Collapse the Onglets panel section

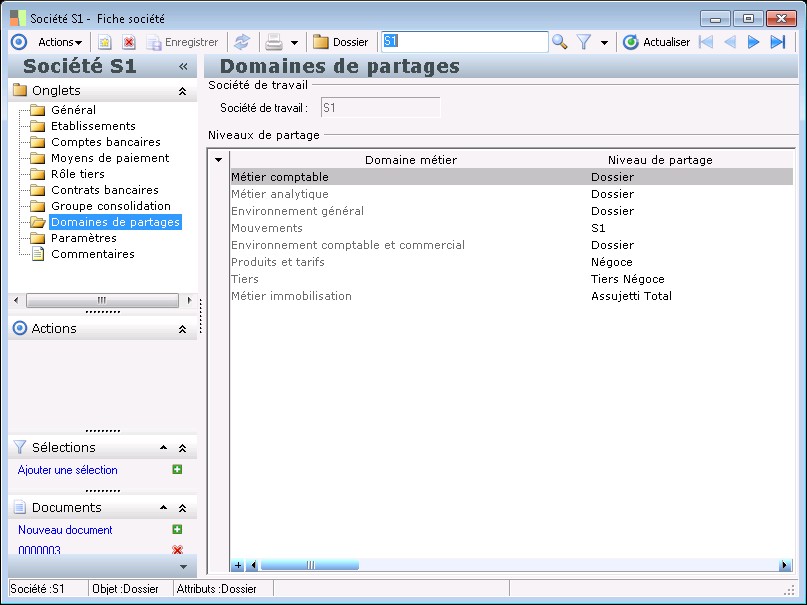tap(182, 91)
